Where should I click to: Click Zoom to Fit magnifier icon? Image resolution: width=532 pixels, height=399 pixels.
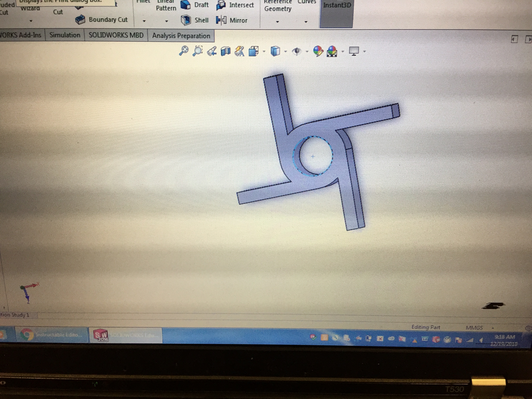click(x=184, y=51)
